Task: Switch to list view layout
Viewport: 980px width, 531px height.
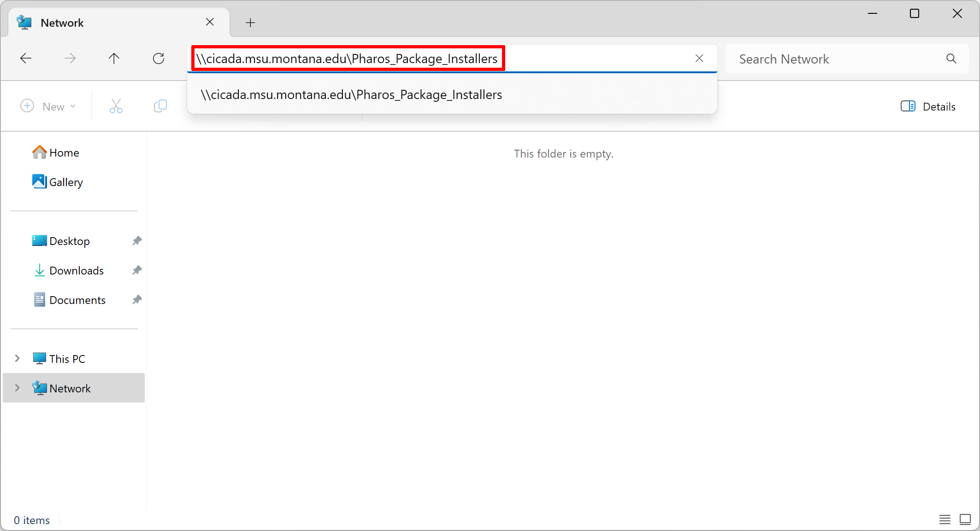Action: pyautogui.click(x=945, y=520)
